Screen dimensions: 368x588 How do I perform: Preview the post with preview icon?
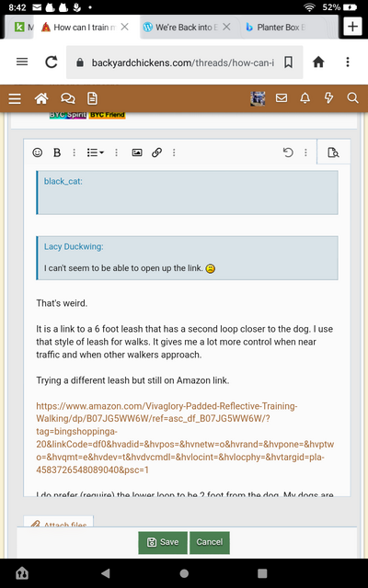pos(333,153)
